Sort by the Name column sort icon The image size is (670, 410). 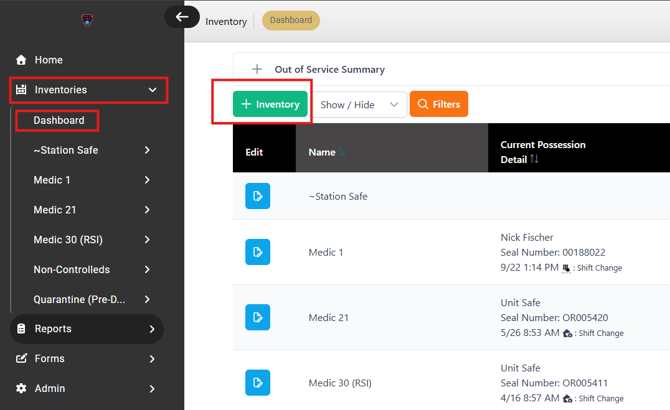(x=342, y=152)
